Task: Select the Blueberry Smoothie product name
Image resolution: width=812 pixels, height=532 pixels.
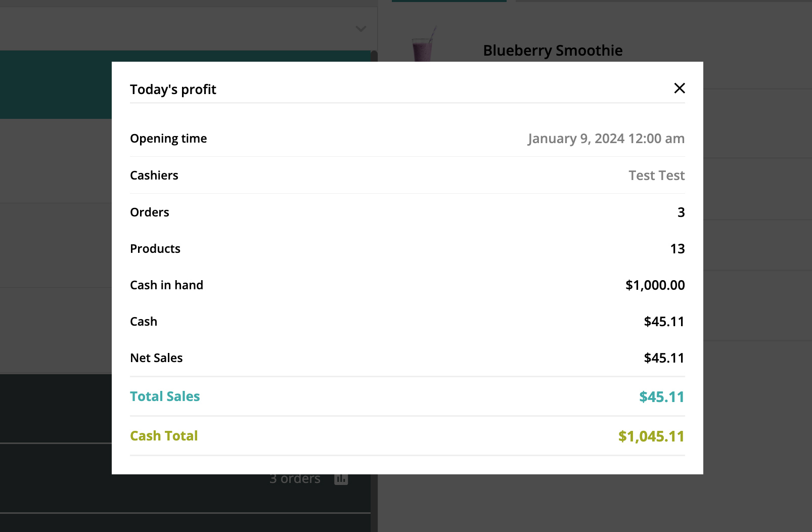Action: pos(553,51)
